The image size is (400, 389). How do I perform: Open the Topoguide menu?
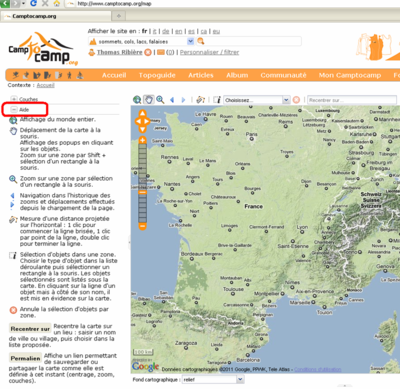pos(157,75)
